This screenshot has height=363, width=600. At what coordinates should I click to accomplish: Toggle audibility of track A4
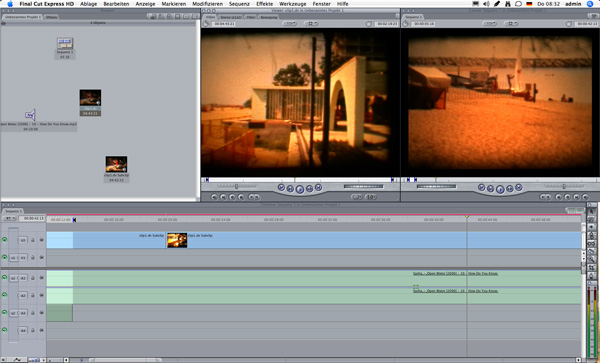click(5, 330)
